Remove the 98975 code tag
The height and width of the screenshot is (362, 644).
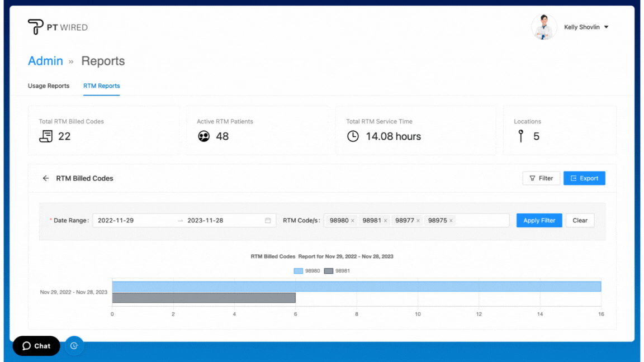pyautogui.click(x=451, y=221)
